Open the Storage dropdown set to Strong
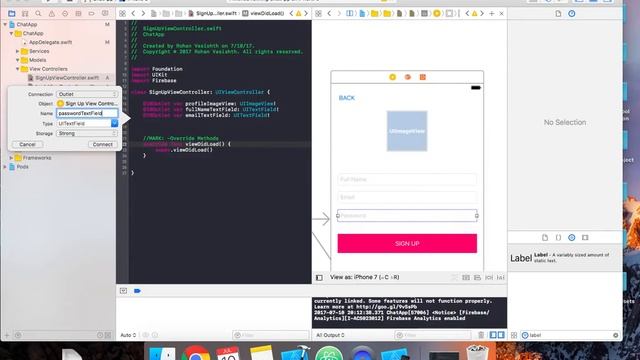 87,133
